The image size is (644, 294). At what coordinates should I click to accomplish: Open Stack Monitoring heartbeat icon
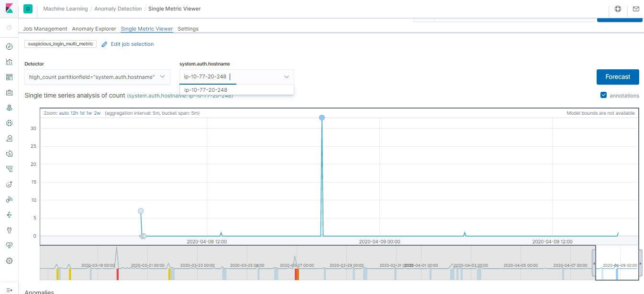tap(9, 245)
